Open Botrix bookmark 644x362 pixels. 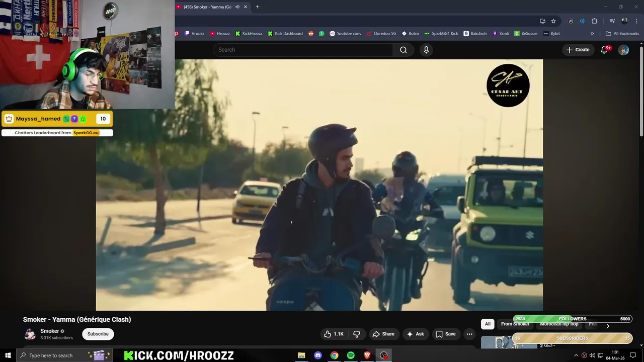[x=411, y=34]
